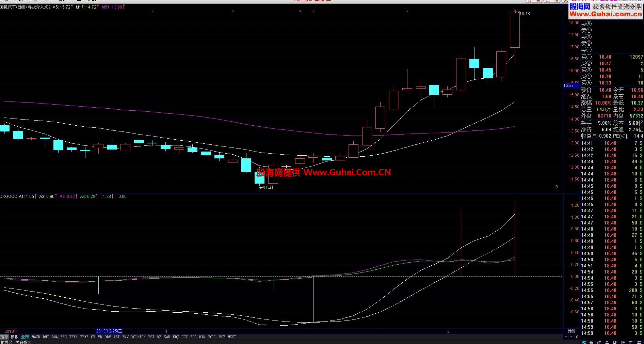Select the VOL-TDX indicator tab
Viewport: 644px width, 344px height.
point(138,337)
